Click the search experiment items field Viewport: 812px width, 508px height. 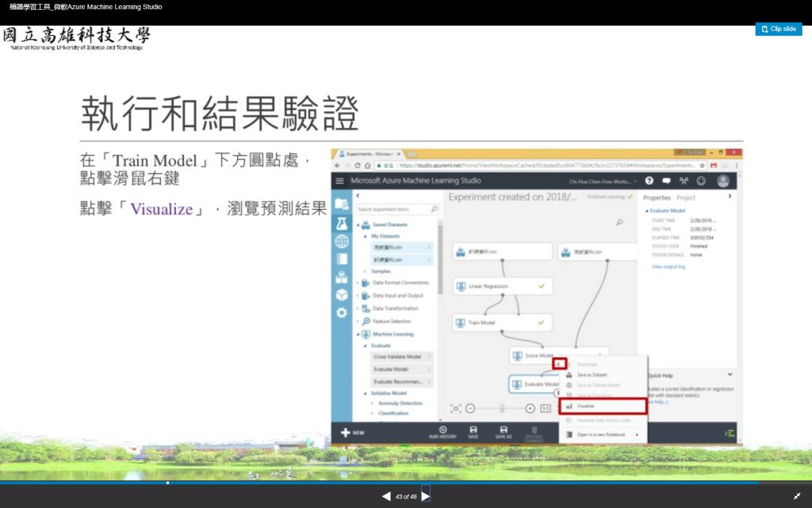click(x=397, y=209)
